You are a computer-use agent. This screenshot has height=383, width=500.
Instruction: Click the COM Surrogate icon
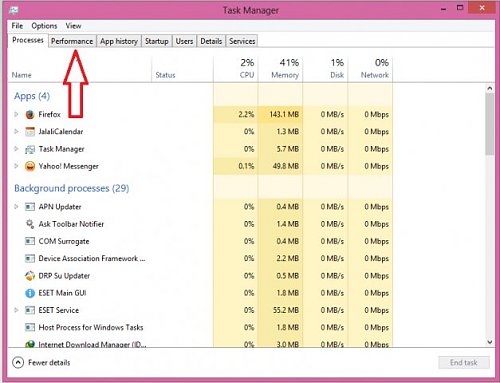[x=30, y=241]
